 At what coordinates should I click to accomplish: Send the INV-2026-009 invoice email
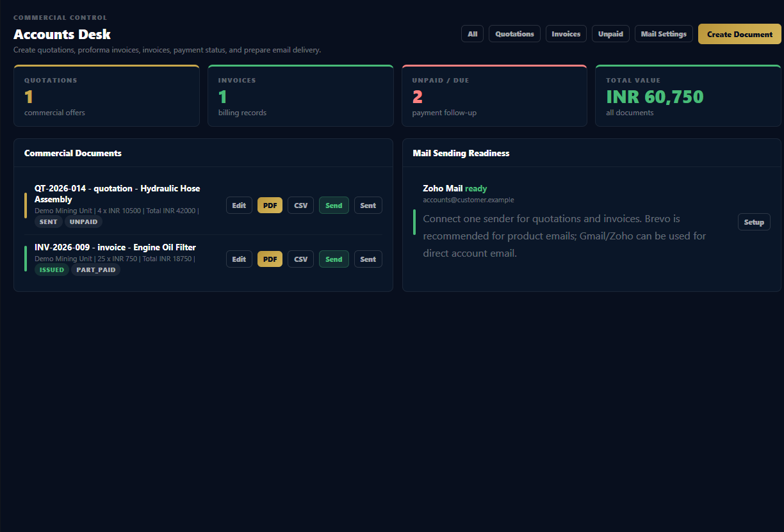(334, 259)
